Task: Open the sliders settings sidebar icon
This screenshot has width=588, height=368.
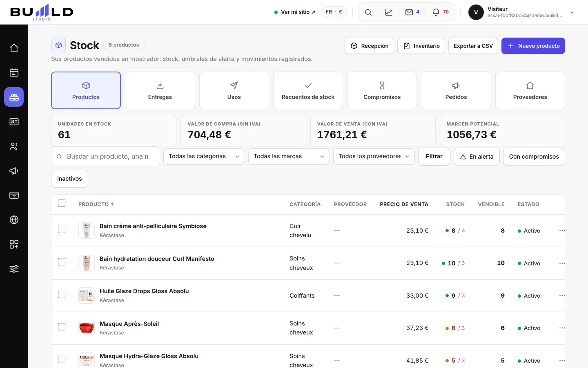Action: pyautogui.click(x=14, y=269)
